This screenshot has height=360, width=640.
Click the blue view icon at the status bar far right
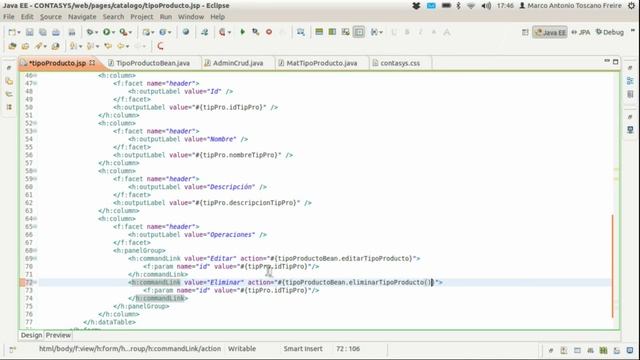pos(630,350)
